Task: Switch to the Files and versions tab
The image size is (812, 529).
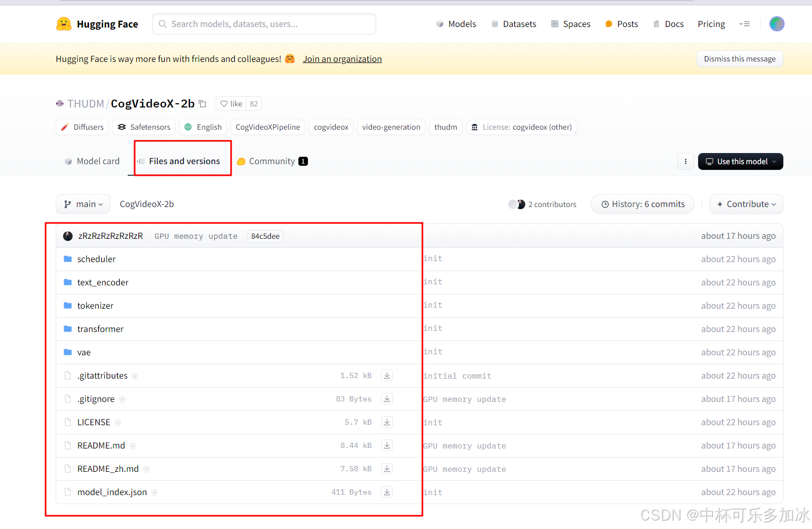Action: click(x=179, y=161)
